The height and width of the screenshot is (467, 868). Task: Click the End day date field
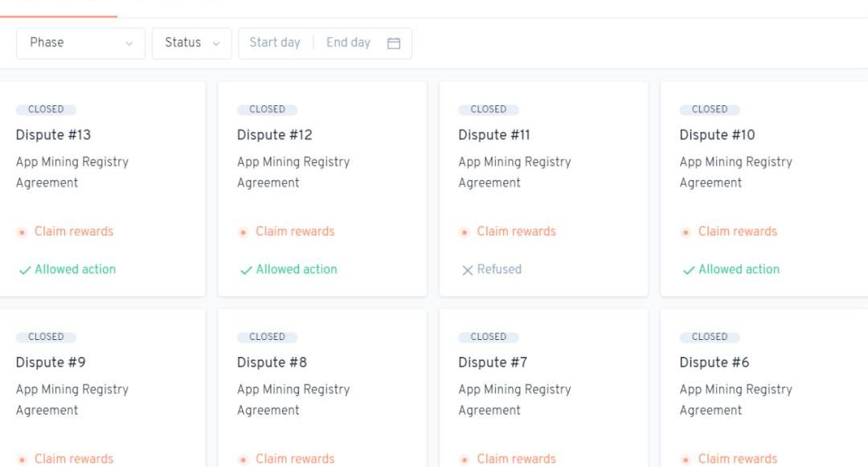pyautogui.click(x=348, y=43)
